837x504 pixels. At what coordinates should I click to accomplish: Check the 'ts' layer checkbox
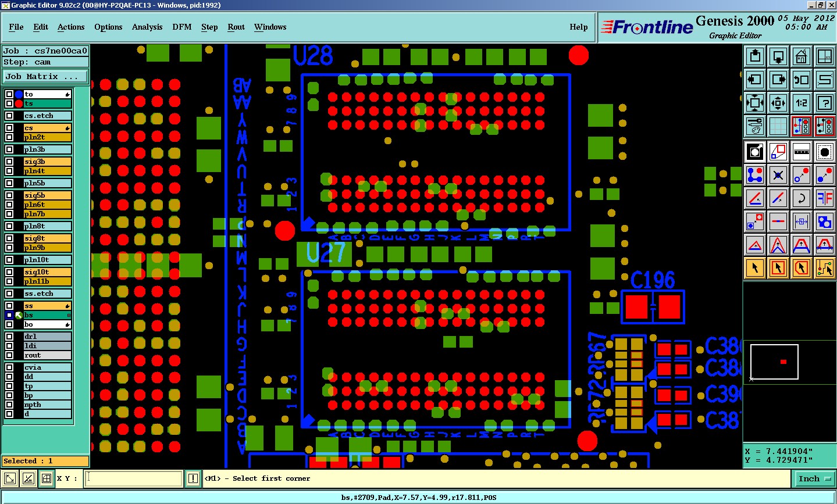(x=9, y=103)
